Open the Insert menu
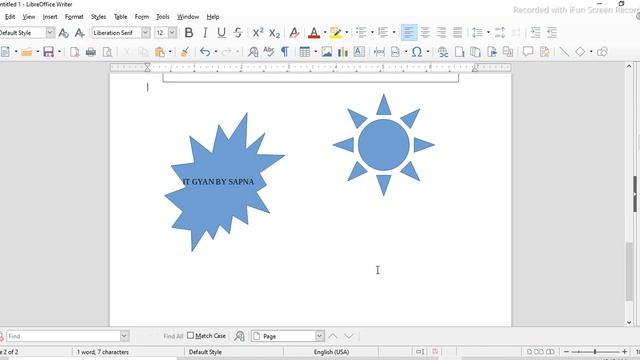The width and height of the screenshot is (640, 360). pos(50,17)
